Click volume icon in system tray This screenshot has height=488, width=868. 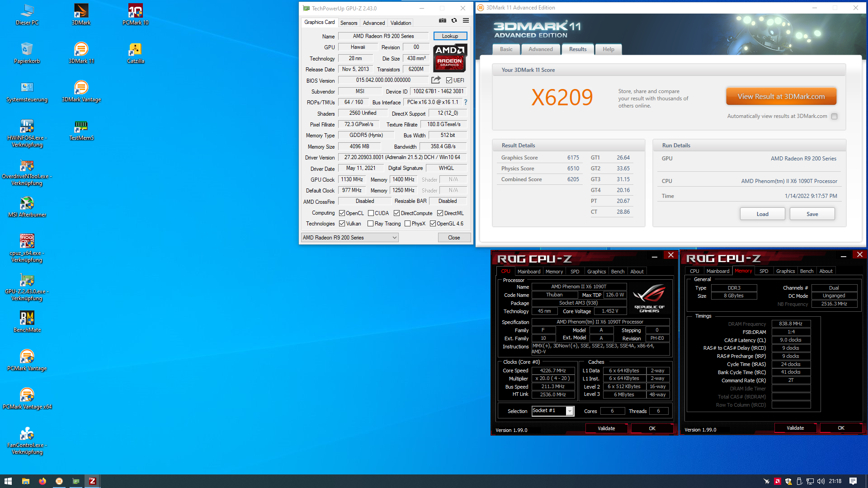821,481
